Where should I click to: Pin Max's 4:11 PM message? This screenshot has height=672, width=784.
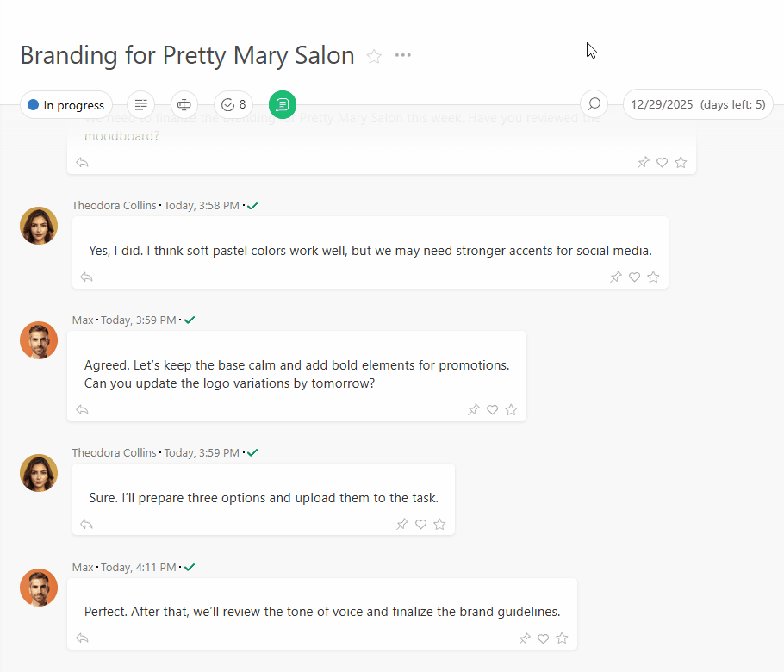click(524, 638)
